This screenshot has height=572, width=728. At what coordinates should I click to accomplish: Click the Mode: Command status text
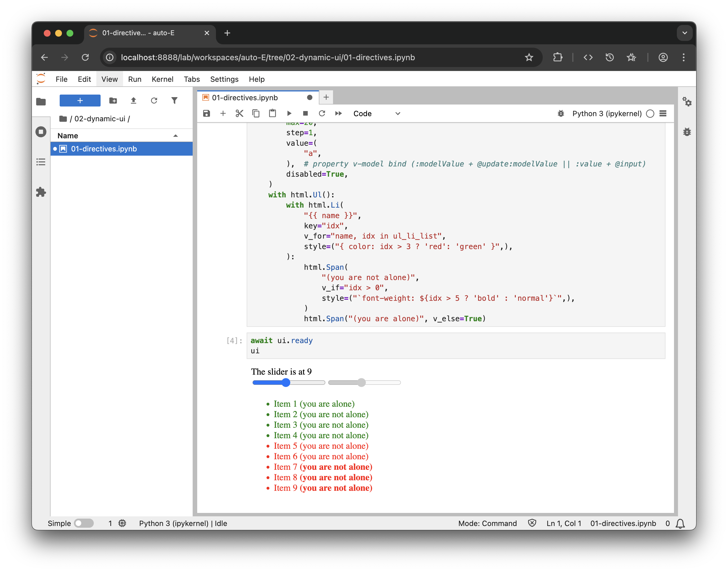pos(487,523)
